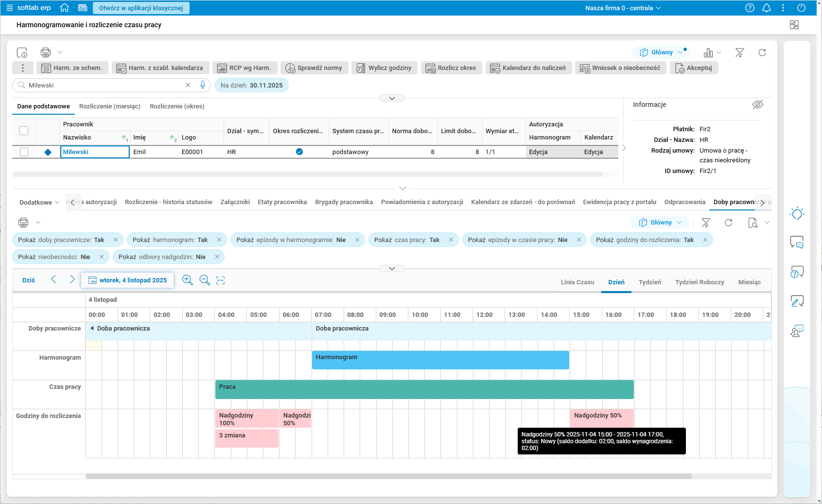Click 'Otwórz w aplikacji klasycznej' button

[x=141, y=8]
